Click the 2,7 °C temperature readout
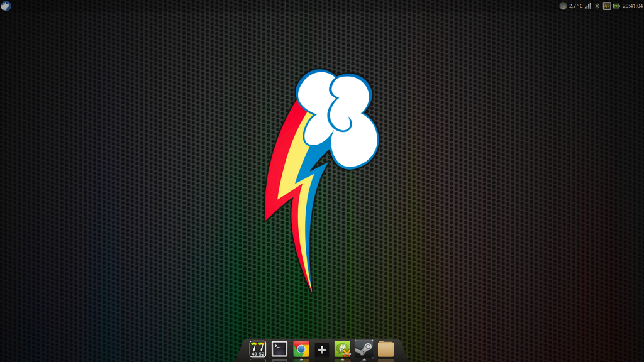This screenshot has width=644, height=362. pyautogui.click(x=576, y=6)
